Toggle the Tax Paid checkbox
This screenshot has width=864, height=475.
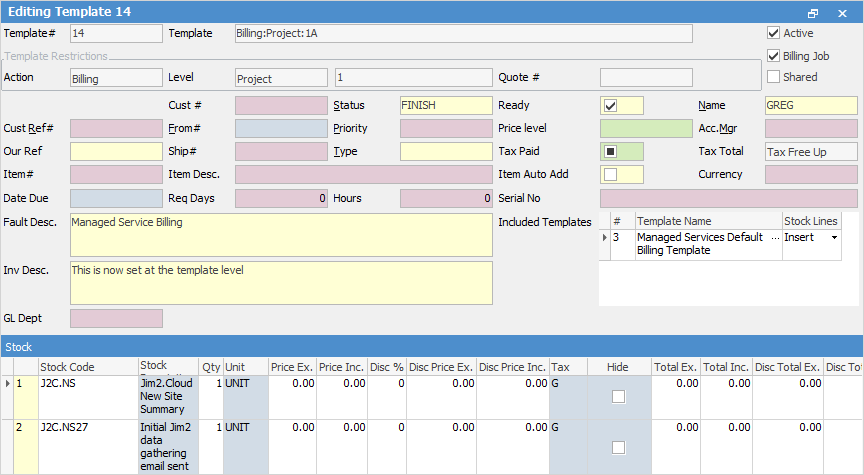tap(610, 152)
